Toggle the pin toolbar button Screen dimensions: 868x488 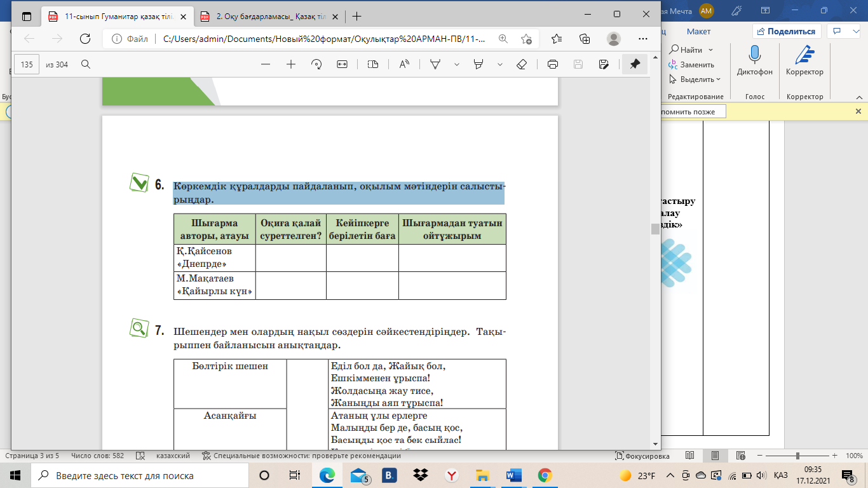click(x=634, y=64)
